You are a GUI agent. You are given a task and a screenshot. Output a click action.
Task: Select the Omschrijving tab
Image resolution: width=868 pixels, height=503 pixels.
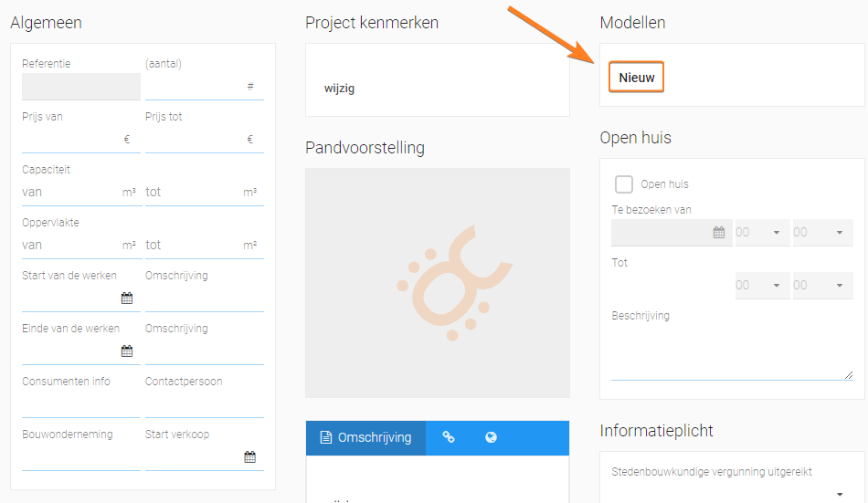pos(365,437)
